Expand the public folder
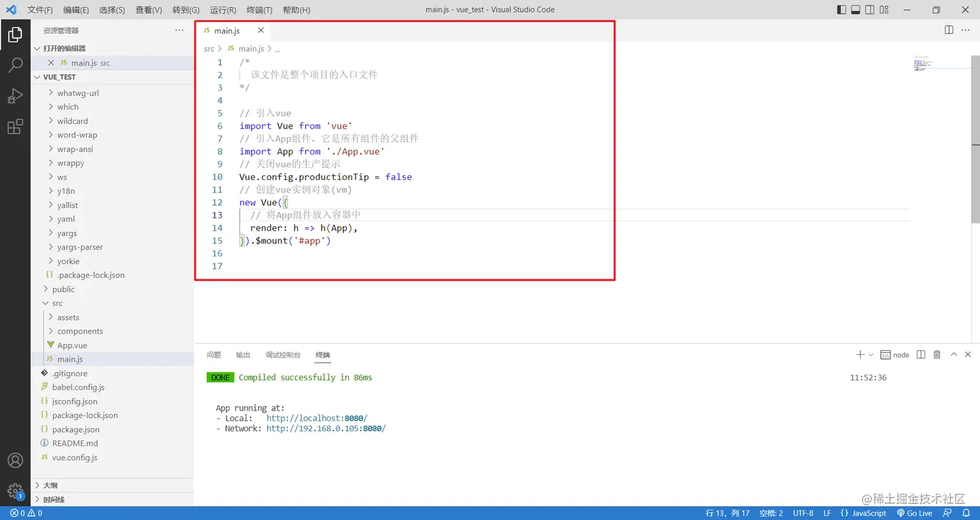980x520 pixels. [x=113, y=289]
